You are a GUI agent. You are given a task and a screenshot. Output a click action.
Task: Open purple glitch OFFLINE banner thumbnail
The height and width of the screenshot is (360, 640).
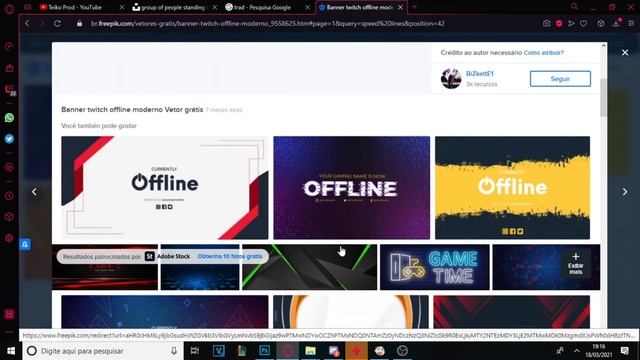[x=351, y=188]
